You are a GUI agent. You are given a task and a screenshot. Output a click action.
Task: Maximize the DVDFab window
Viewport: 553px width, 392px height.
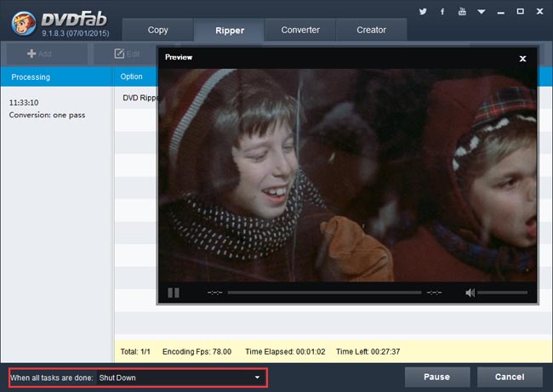520,12
